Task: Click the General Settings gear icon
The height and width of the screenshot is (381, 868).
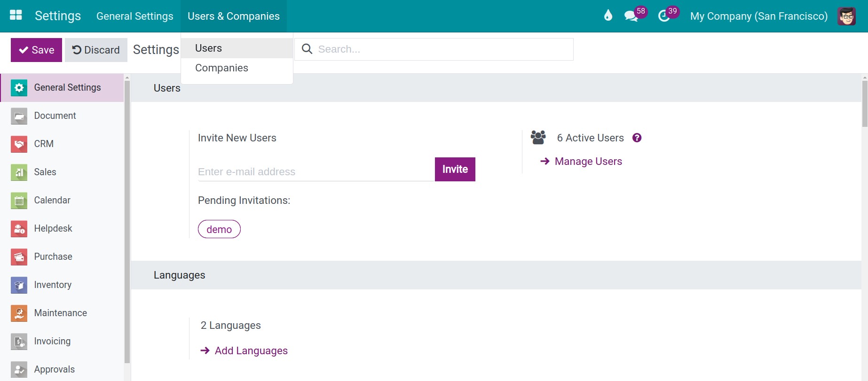Action: click(19, 88)
